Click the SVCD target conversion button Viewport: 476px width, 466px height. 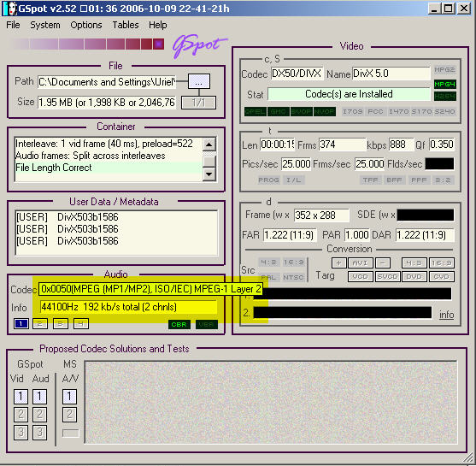coord(387,277)
